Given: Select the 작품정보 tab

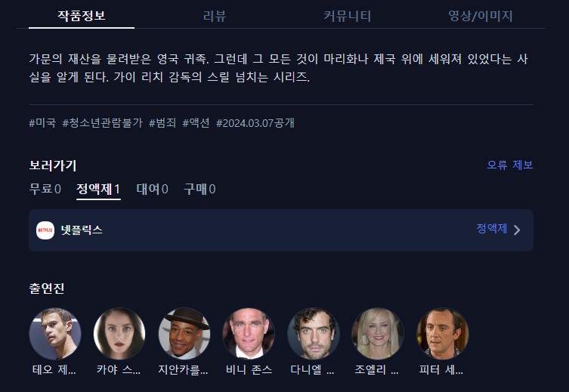Looking at the screenshot, I should click(82, 16).
